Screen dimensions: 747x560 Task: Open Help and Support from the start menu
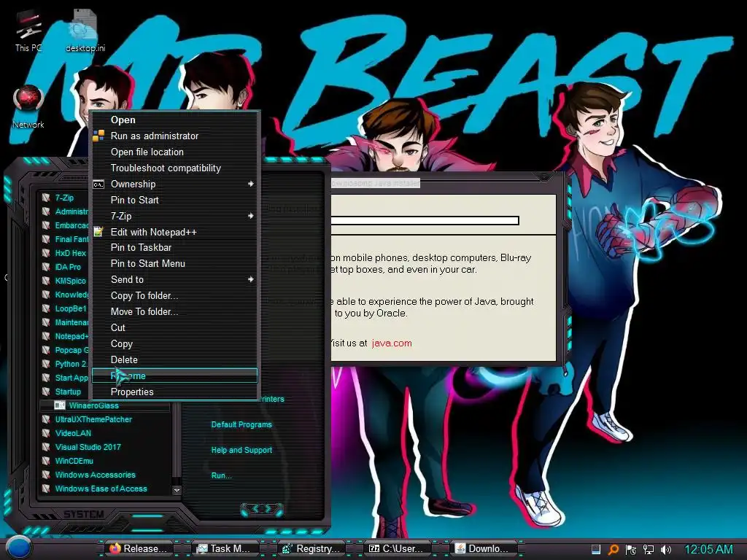[241, 450]
